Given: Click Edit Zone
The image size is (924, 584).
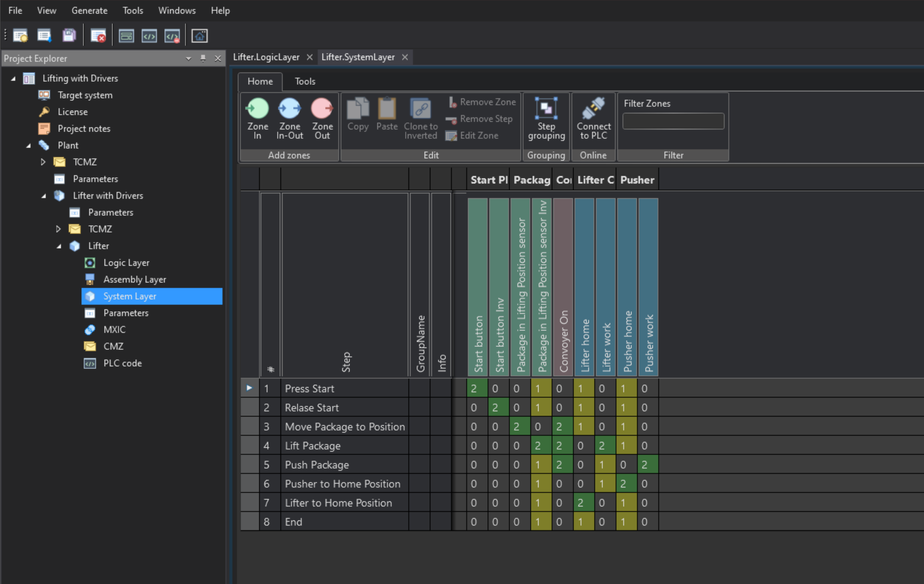Looking at the screenshot, I should (x=472, y=136).
